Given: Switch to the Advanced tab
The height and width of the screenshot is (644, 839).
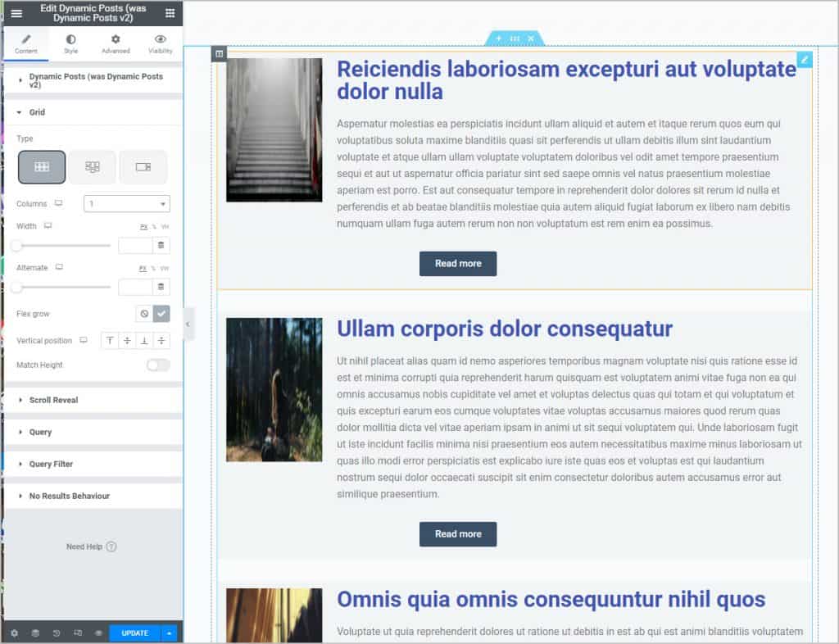Looking at the screenshot, I should 116,43.
